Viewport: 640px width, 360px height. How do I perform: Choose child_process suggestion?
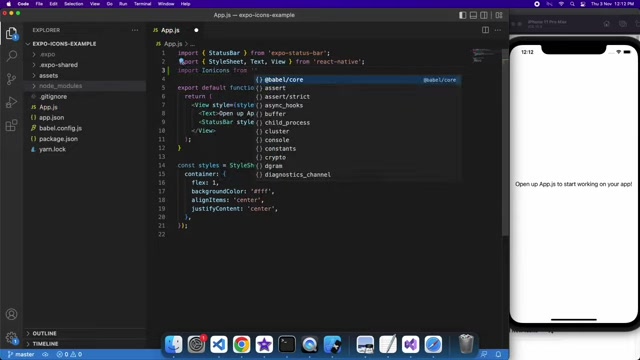(358, 122)
